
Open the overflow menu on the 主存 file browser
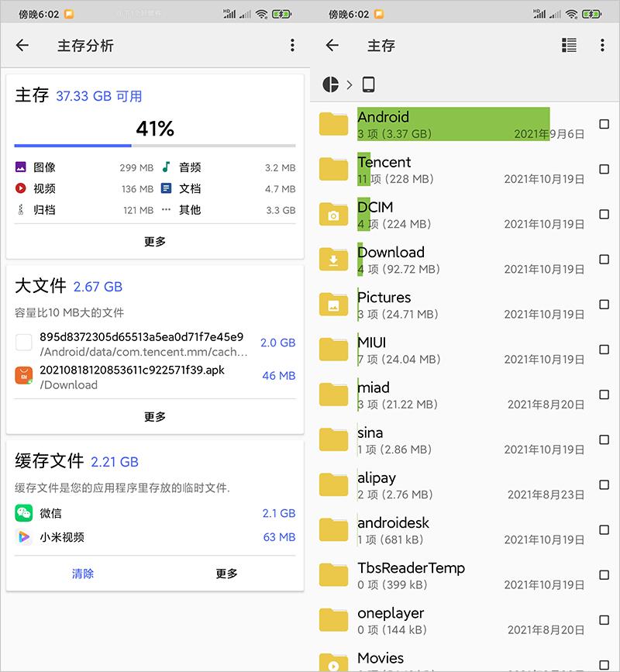coord(602,45)
